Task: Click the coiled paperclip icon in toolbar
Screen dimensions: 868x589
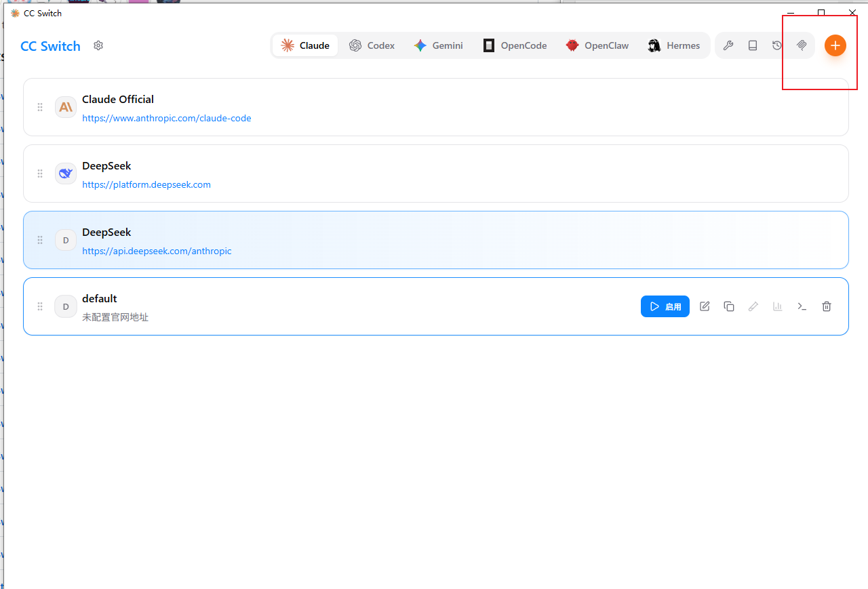Action: pyautogui.click(x=802, y=45)
